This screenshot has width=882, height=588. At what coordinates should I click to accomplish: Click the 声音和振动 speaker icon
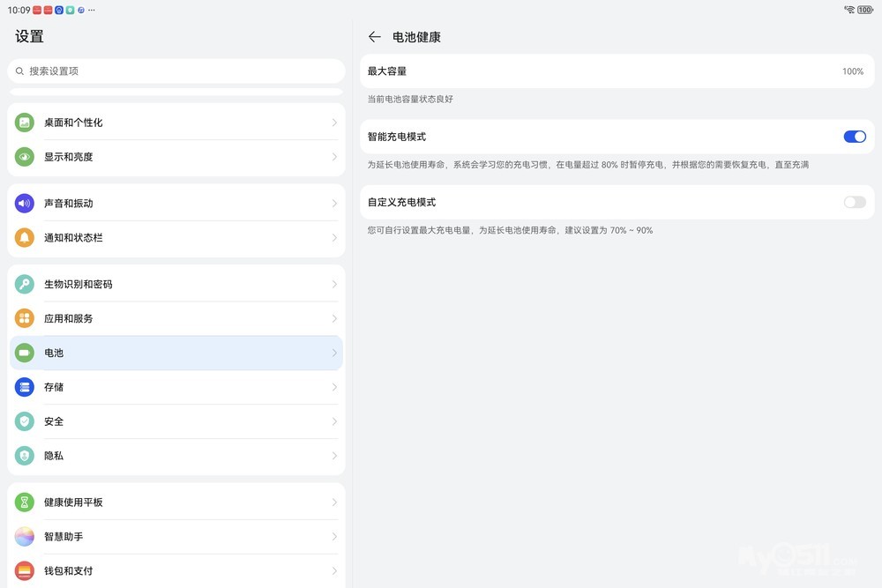pyautogui.click(x=25, y=204)
